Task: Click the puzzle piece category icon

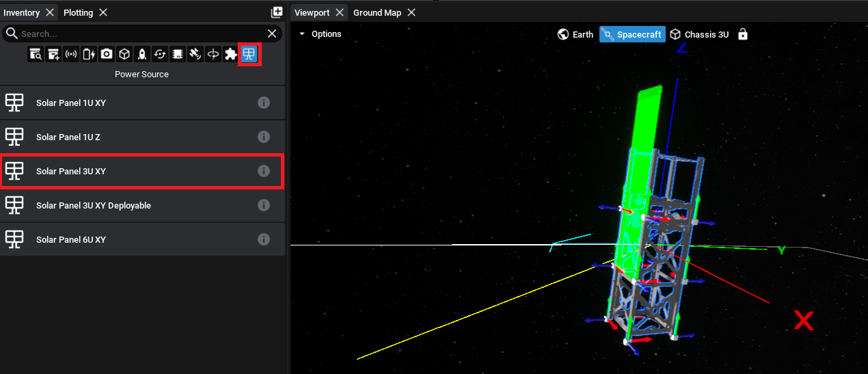Action: 231,54
